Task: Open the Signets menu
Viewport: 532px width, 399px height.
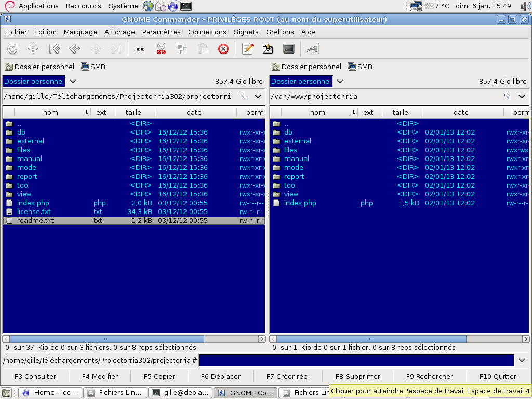Action: [246, 32]
